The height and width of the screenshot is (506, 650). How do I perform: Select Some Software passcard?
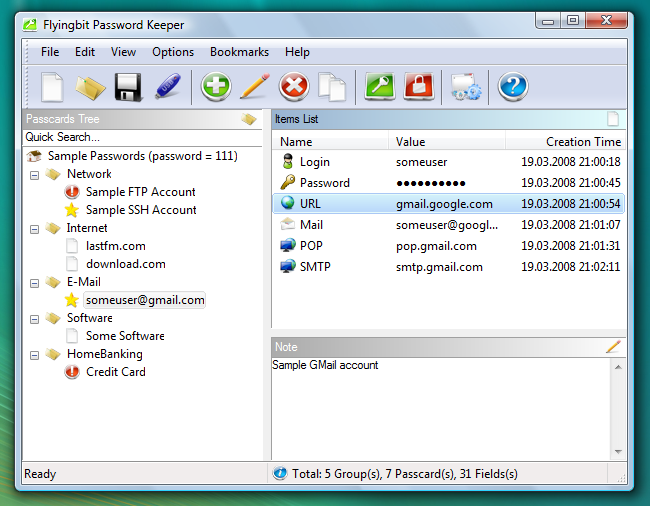coord(125,336)
